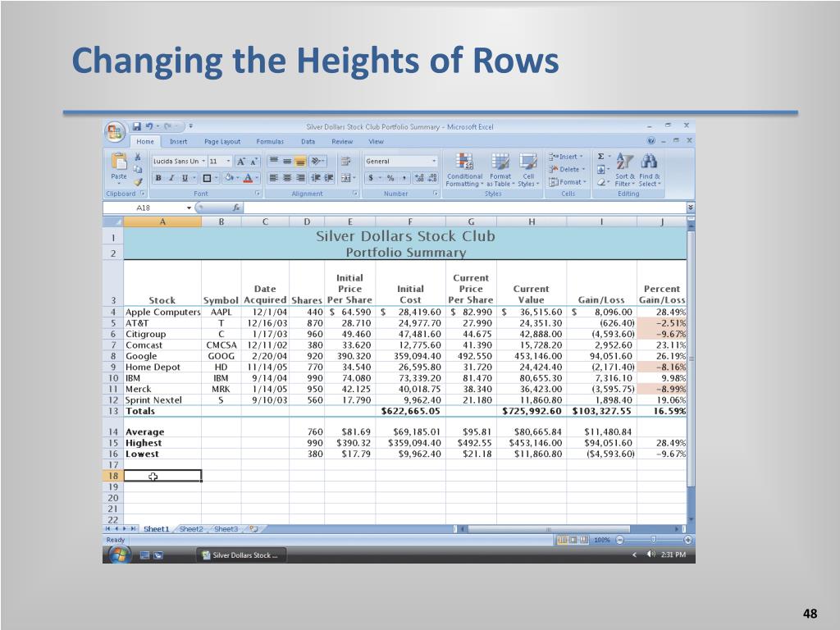Open the Cell Styles gallery
The image size is (840, 630).
pyautogui.click(x=528, y=170)
